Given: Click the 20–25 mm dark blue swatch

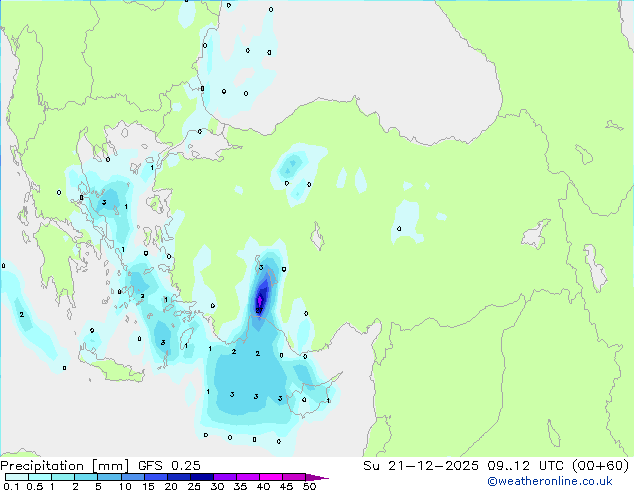Looking at the screenshot, I should [178, 477].
